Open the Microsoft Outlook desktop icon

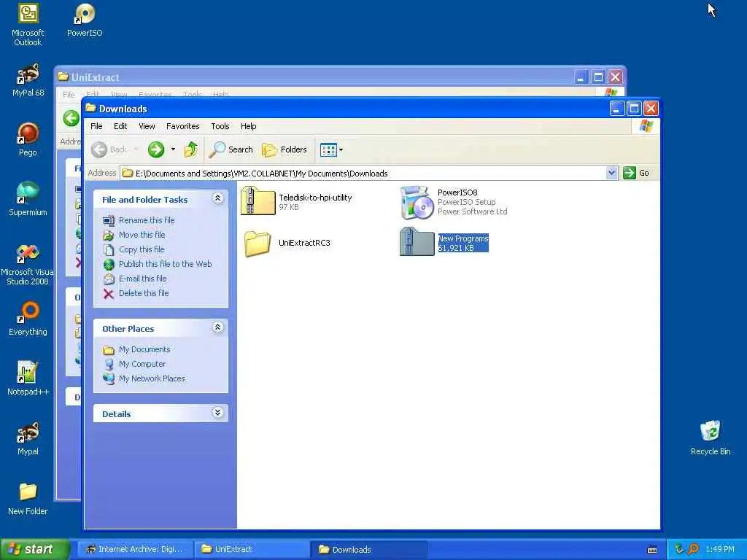point(28,24)
